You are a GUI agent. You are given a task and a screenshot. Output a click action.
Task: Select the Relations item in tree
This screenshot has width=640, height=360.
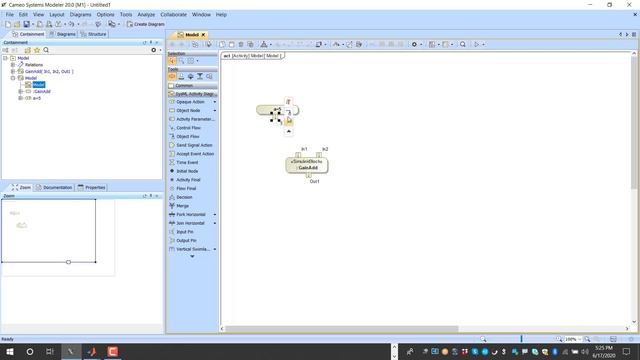click(33, 64)
